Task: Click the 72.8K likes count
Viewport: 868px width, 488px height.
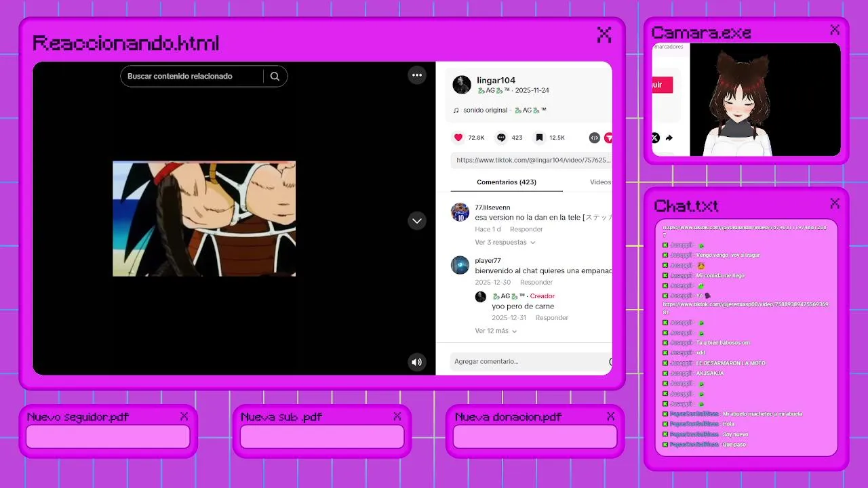Action: coord(476,138)
